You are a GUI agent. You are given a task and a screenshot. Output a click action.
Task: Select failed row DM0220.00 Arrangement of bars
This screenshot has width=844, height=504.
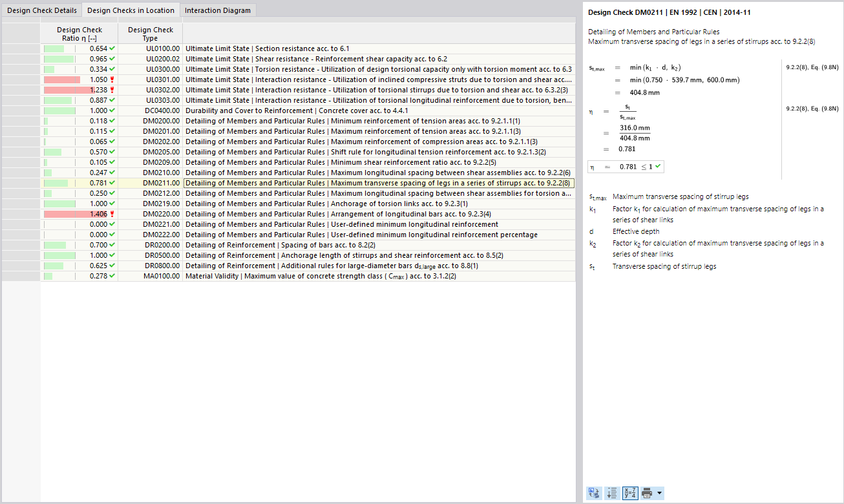pos(308,214)
